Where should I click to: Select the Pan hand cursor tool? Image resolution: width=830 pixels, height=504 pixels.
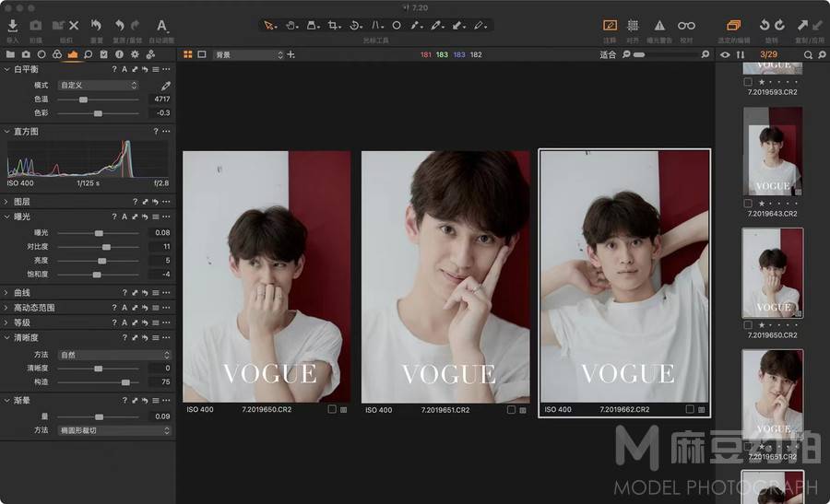[x=291, y=26]
